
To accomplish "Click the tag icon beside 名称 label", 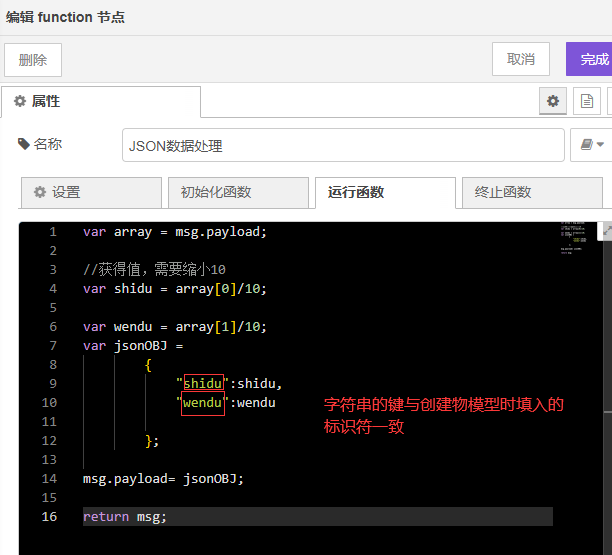I will 24,144.
